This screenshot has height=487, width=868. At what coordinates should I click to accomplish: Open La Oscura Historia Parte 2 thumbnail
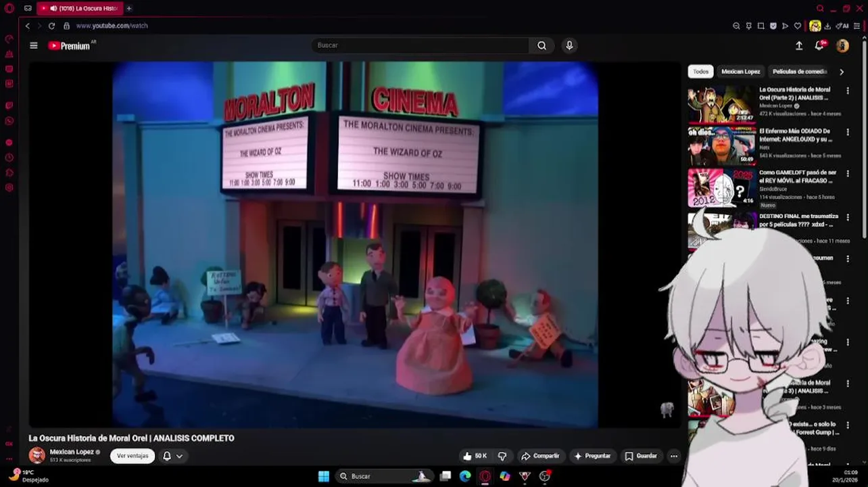click(x=721, y=103)
